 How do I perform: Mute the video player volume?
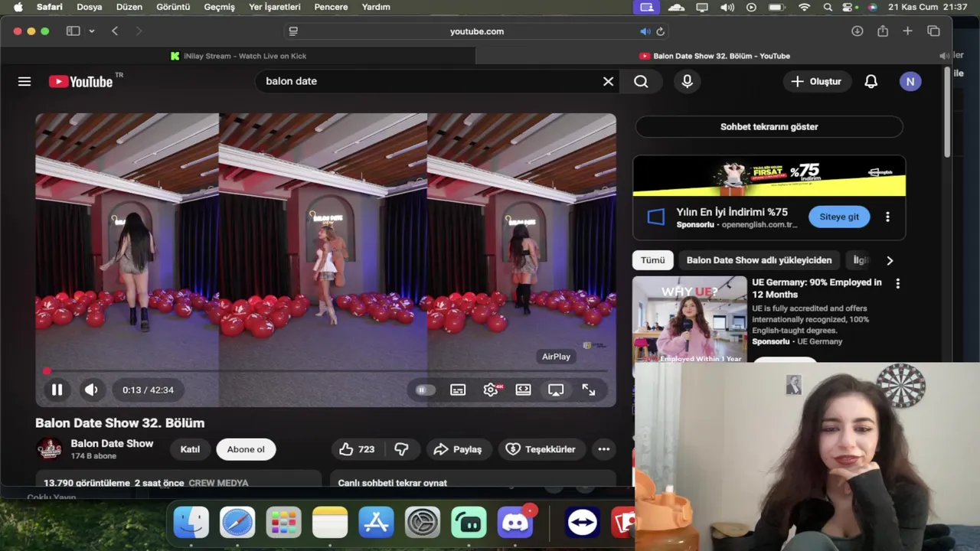click(x=91, y=390)
